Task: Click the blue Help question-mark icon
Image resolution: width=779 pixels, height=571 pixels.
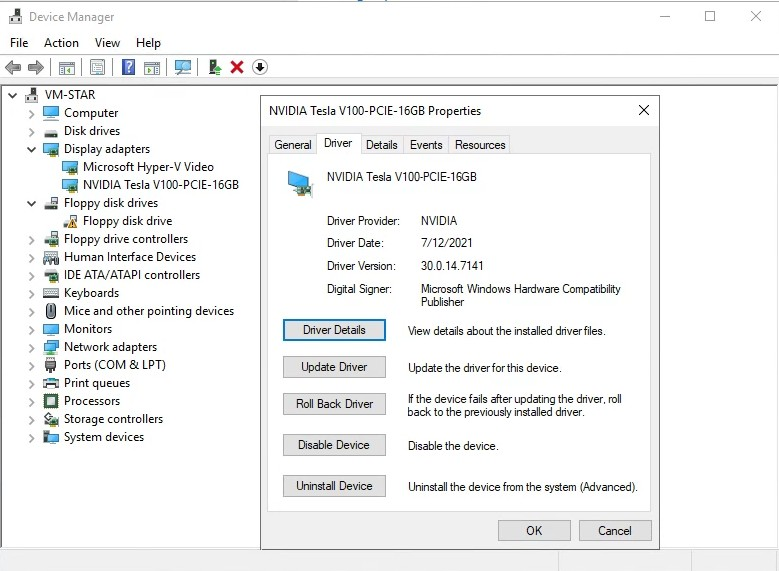Action: pos(129,67)
